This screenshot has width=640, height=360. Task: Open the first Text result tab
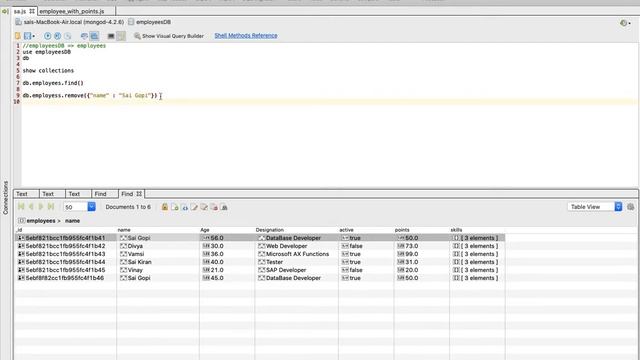[x=22, y=194]
